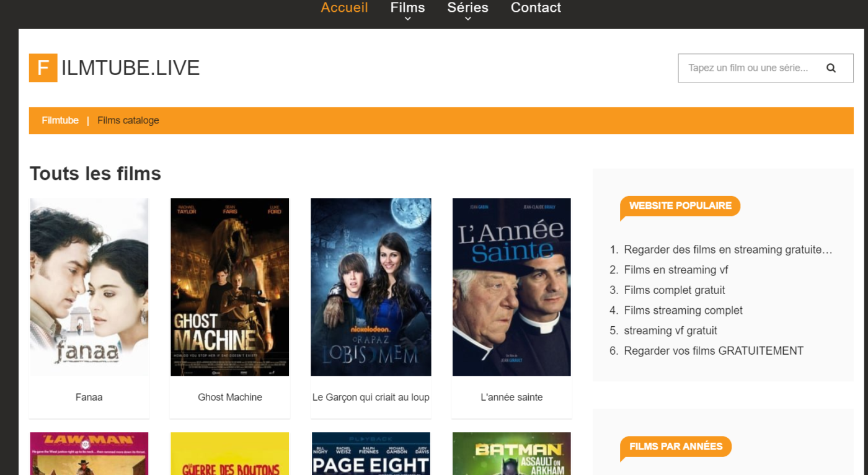868x475 pixels.
Task: Expand the Séries menu chevron
Action: click(x=467, y=19)
